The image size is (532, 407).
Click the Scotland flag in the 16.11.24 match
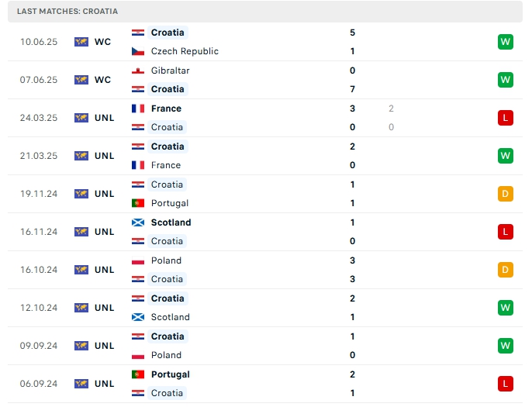[138, 222]
